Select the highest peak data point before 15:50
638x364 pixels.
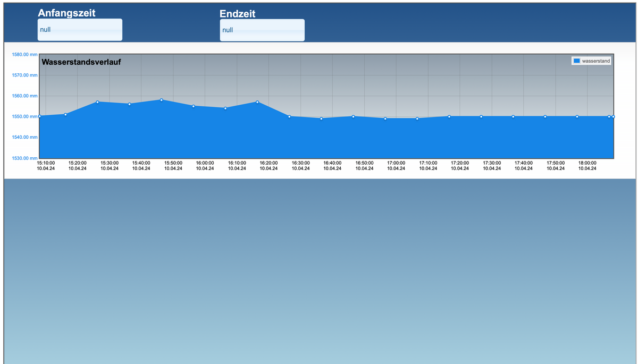point(161,100)
